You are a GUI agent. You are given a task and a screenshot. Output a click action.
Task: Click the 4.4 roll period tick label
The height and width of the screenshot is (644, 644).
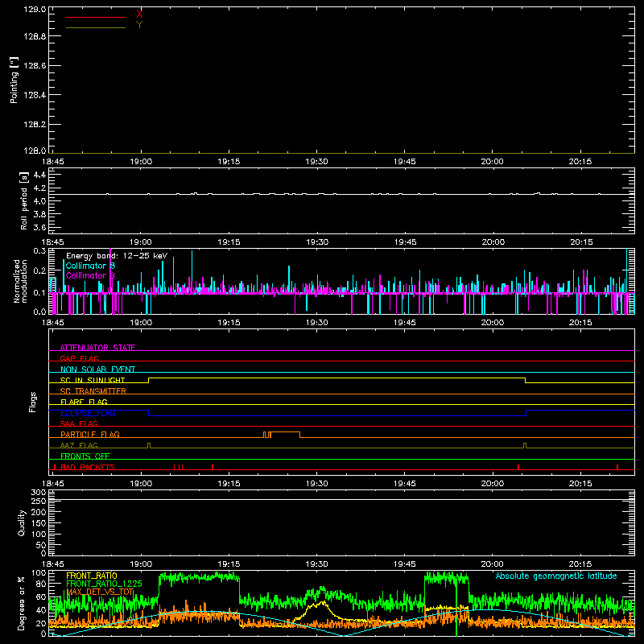click(x=39, y=175)
